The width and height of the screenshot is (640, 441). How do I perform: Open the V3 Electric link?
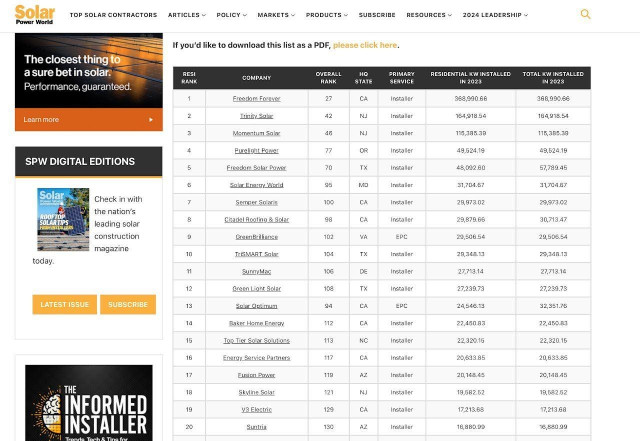click(x=256, y=410)
